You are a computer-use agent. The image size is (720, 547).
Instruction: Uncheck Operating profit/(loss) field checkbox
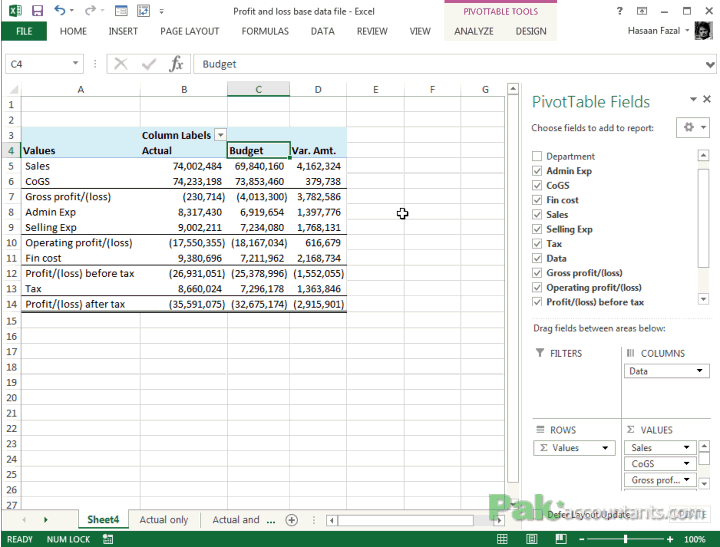pyautogui.click(x=537, y=288)
